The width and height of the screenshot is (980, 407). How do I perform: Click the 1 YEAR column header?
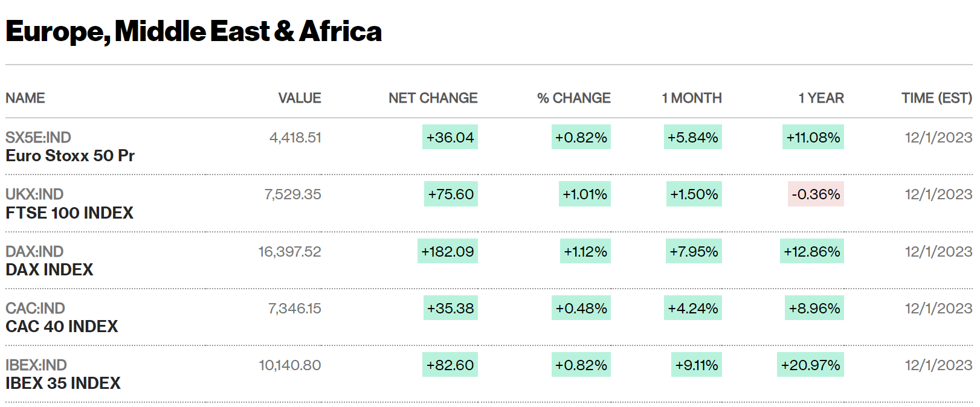tap(821, 98)
